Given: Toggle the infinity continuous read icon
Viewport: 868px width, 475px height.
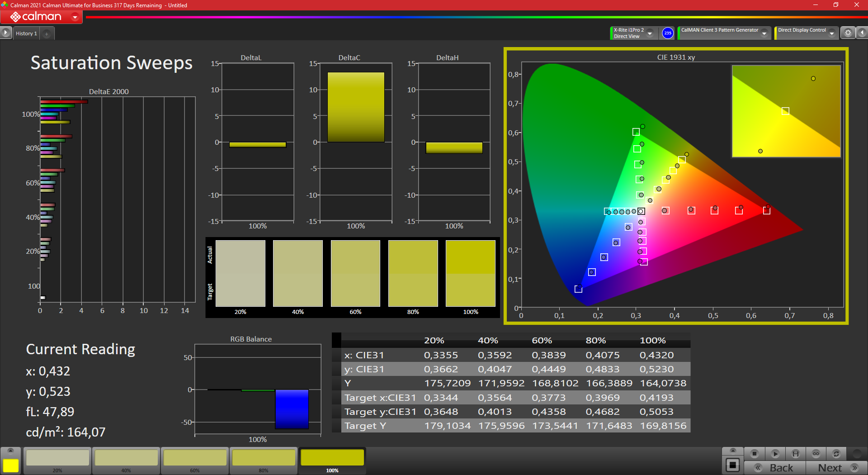Looking at the screenshot, I should tap(816, 453).
